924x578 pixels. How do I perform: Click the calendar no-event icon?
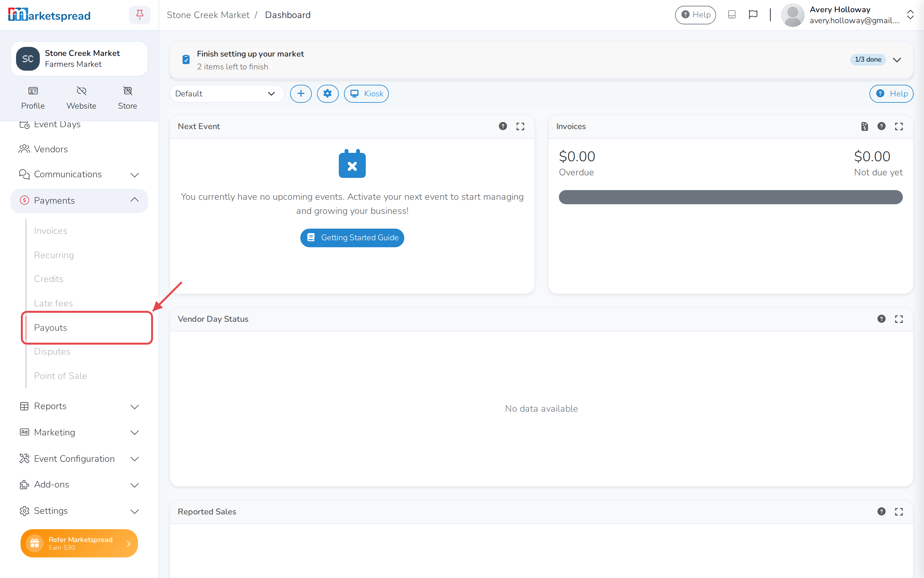click(x=352, y=164)
